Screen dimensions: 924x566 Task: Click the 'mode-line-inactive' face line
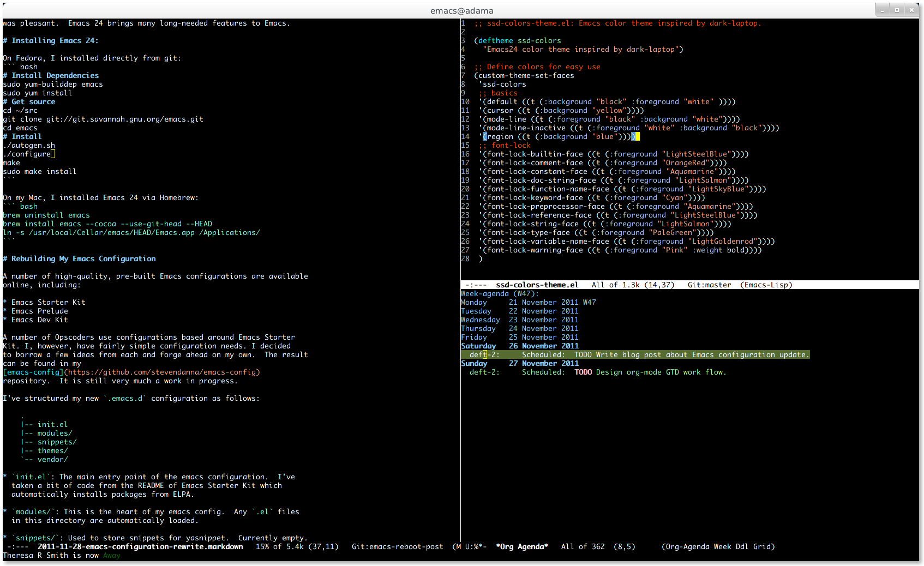[629, 128]
